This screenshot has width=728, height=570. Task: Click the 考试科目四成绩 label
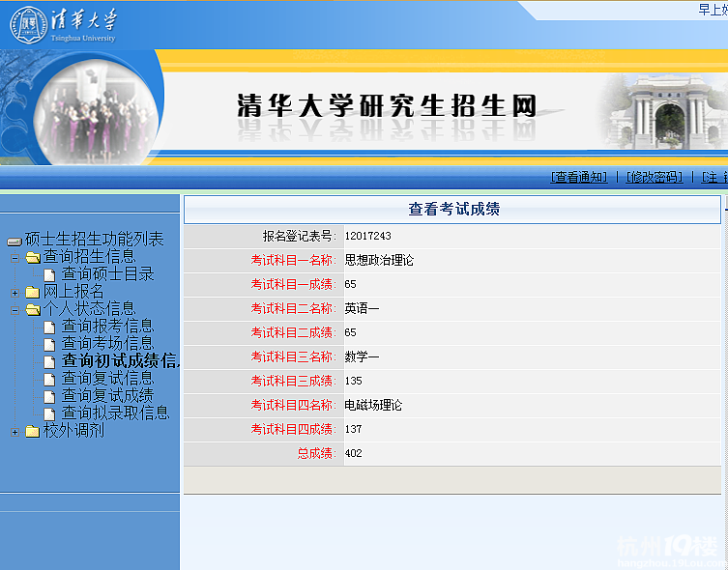294,429
